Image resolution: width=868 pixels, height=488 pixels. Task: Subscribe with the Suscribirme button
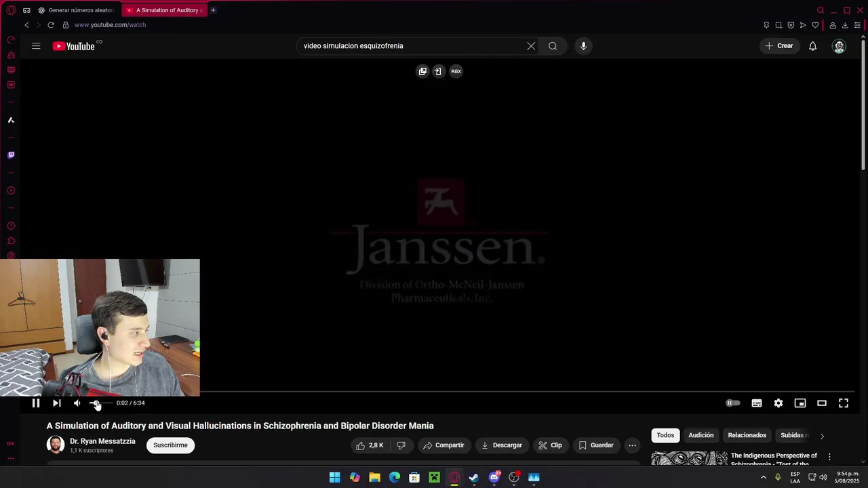point(170,445)
